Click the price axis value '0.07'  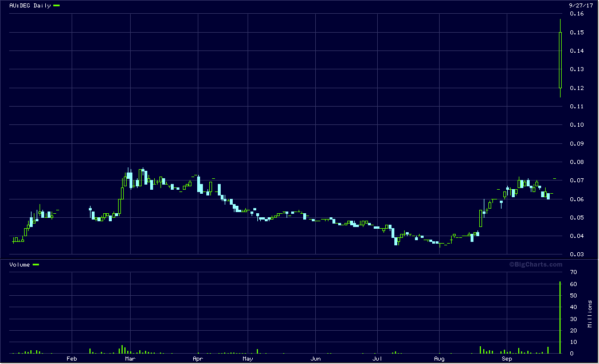577,181
